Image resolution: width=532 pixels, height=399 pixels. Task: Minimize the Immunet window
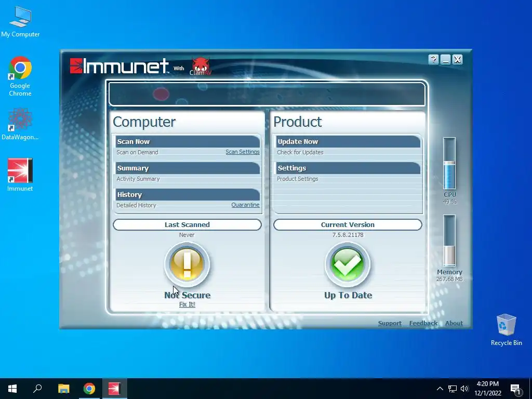click(x=445, y=60)
